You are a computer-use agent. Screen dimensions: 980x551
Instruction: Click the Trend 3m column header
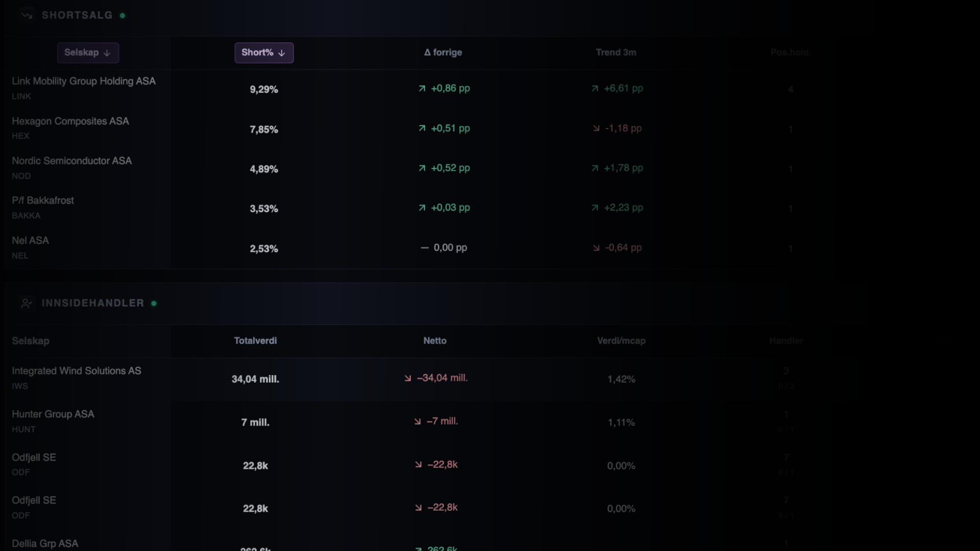(616, 52)
